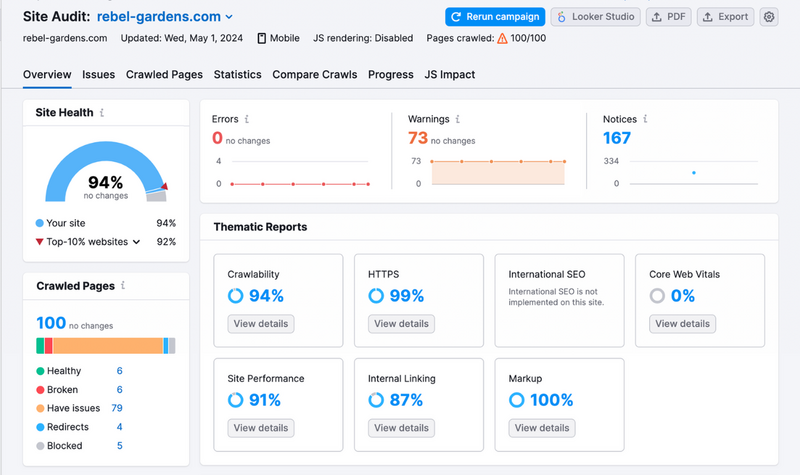
Task: Click the Warnings info icon
Action: pos(458,119)
